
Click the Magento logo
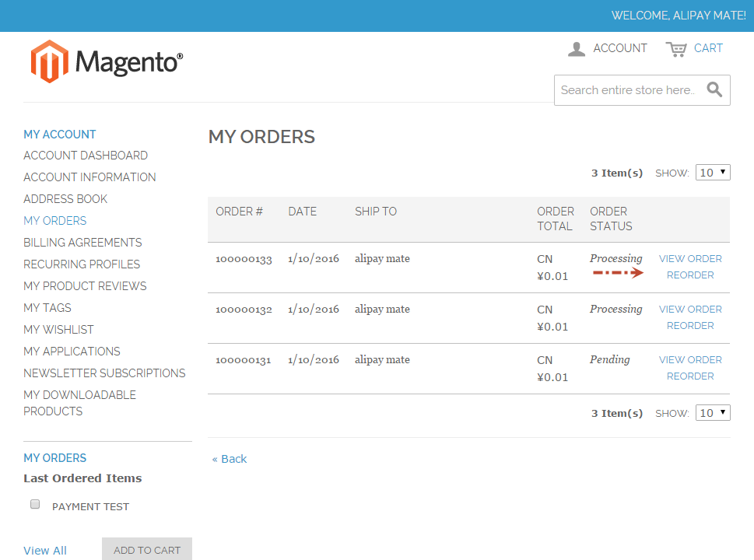click(x=107, y=61)
